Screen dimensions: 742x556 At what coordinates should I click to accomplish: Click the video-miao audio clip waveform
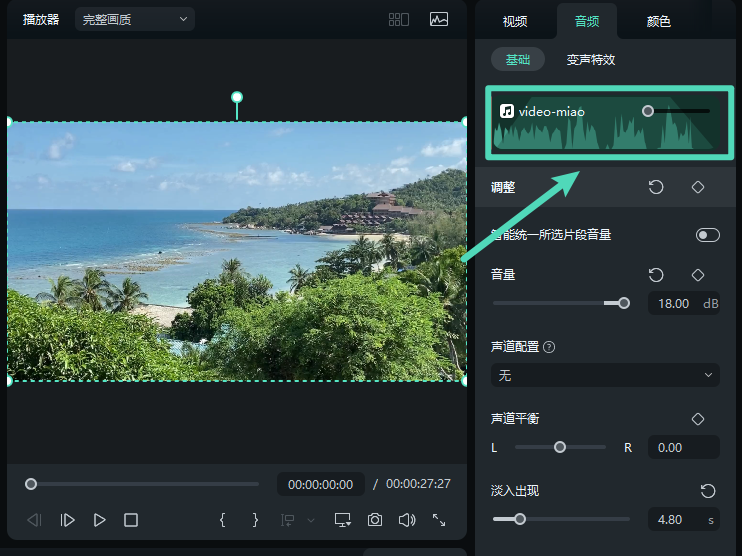[x=605, y=123]
